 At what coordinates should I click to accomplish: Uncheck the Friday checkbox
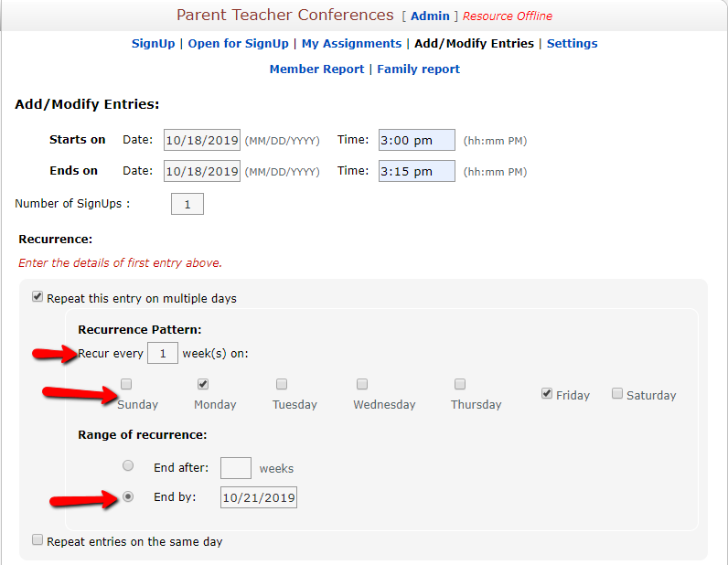point(547,394)
